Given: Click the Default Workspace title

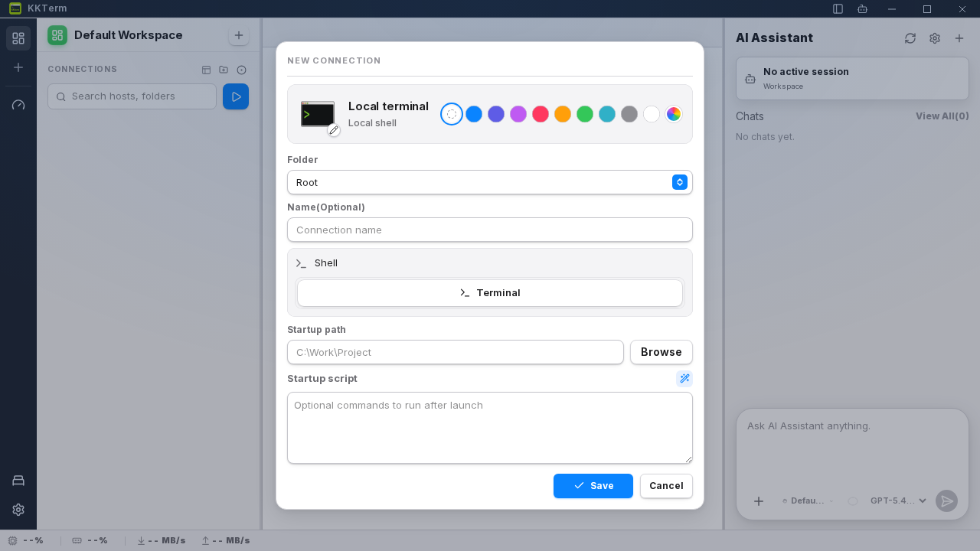Looking at the screenshot, I should (x=129, y=35).
